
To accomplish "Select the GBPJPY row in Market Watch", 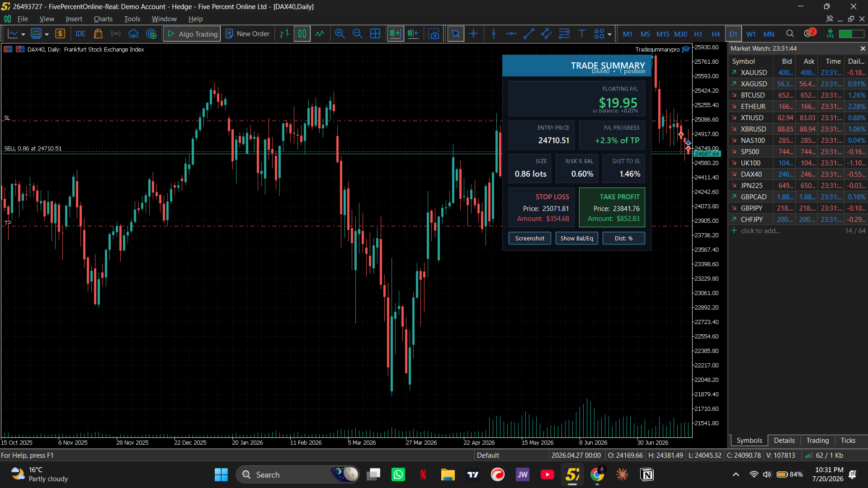I will tap(797, 208).
